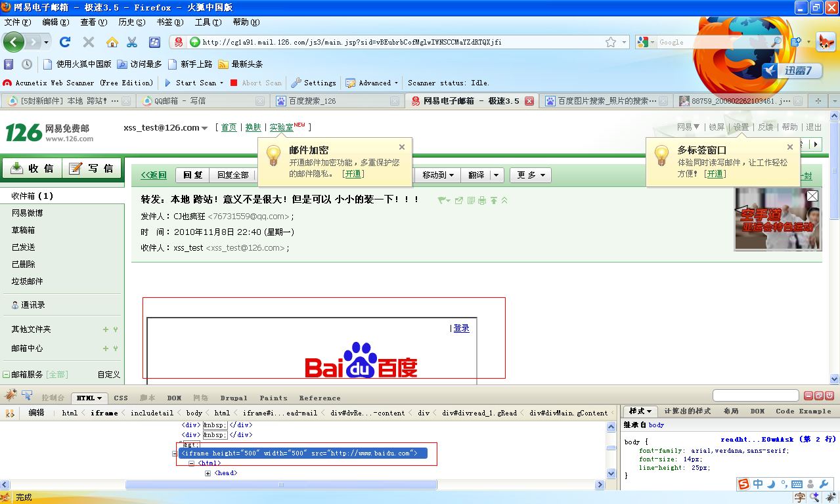Switch to the Firebug CSS tab
The width and height of the screenshot is (840, 504).
tap(121, 398)
